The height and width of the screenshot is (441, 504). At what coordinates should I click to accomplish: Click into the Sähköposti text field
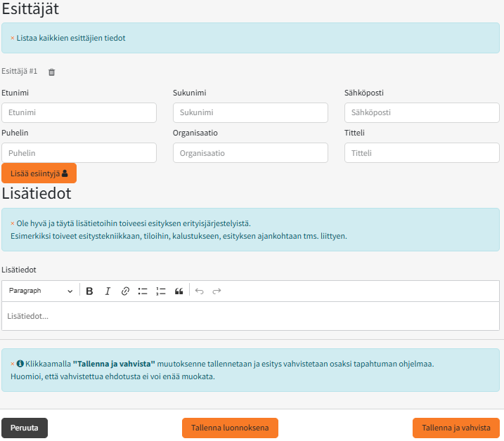click(422, 112)
